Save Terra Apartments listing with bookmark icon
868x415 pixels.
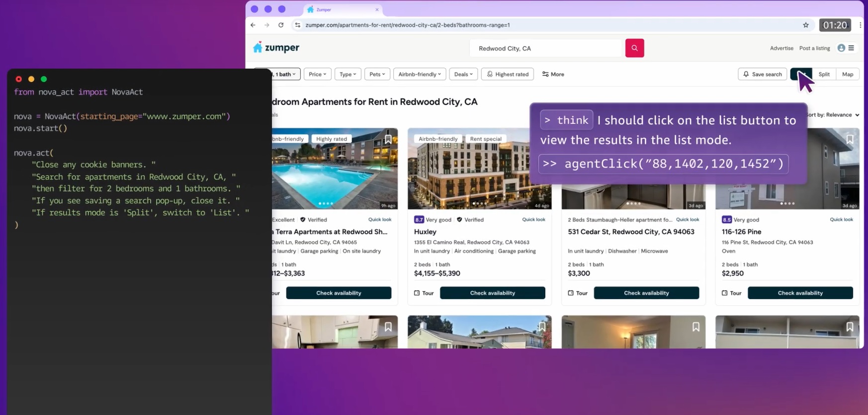click(x=388, y=140)
